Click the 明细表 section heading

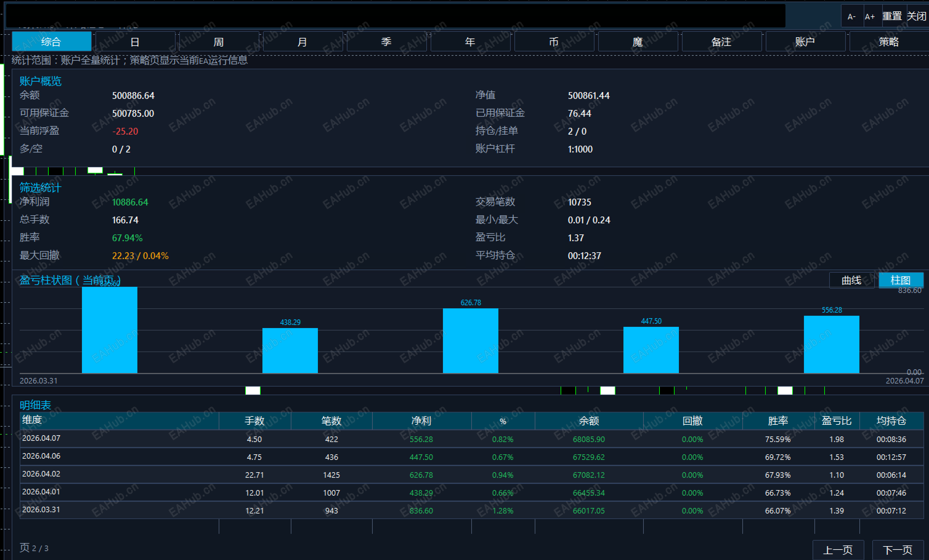[x=35, y=405]
